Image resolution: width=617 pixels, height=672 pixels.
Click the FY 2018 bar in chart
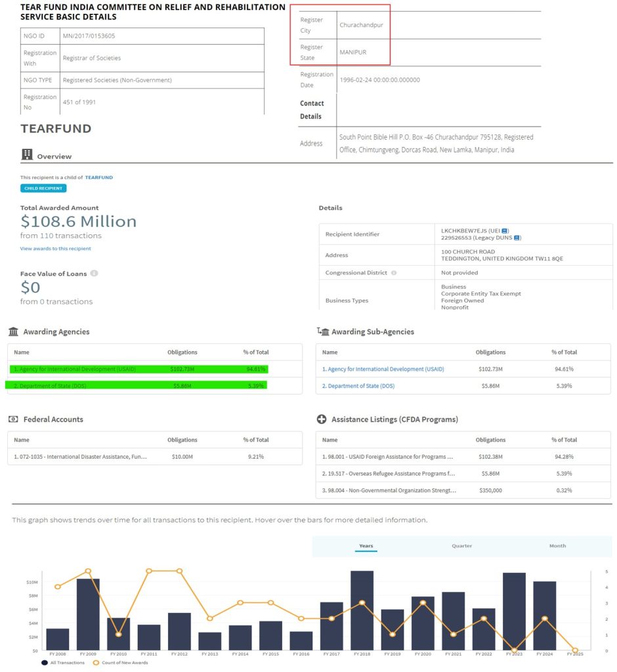click(362, 610)
